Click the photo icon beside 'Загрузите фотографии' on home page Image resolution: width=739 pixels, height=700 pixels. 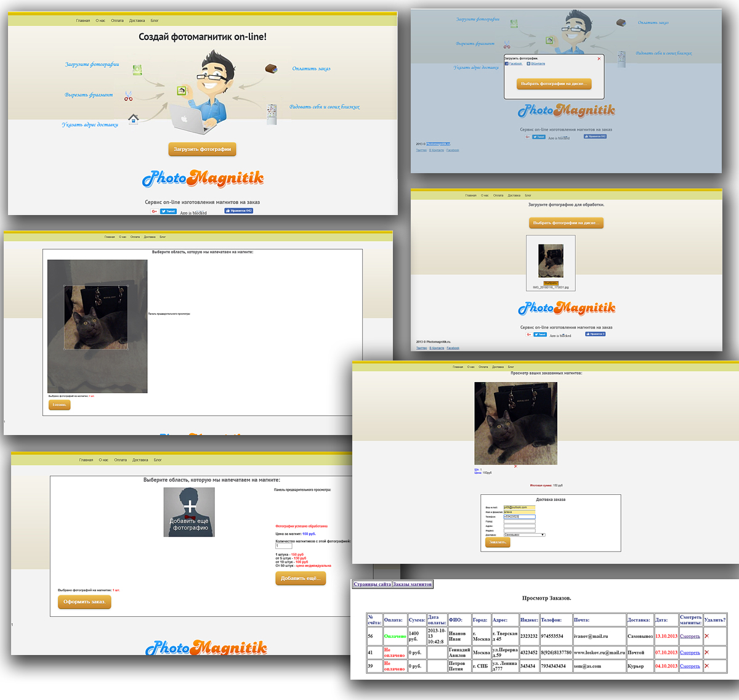137,70
